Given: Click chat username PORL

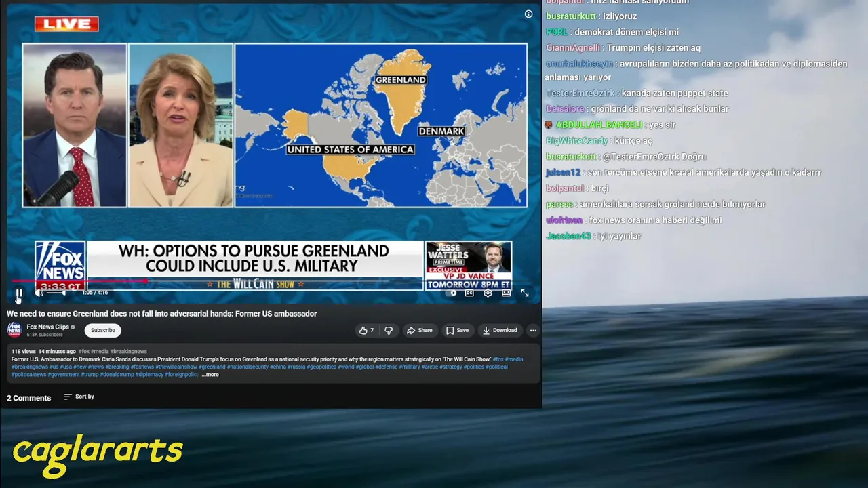Looking at the screenshot, I should 557,32.
